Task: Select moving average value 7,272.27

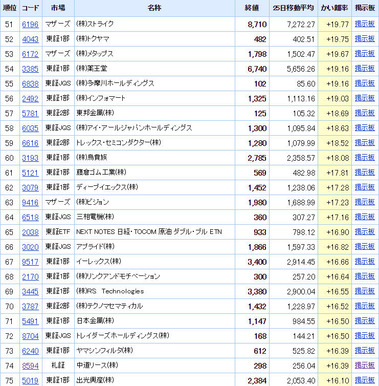Action: (x=301, y=25)
